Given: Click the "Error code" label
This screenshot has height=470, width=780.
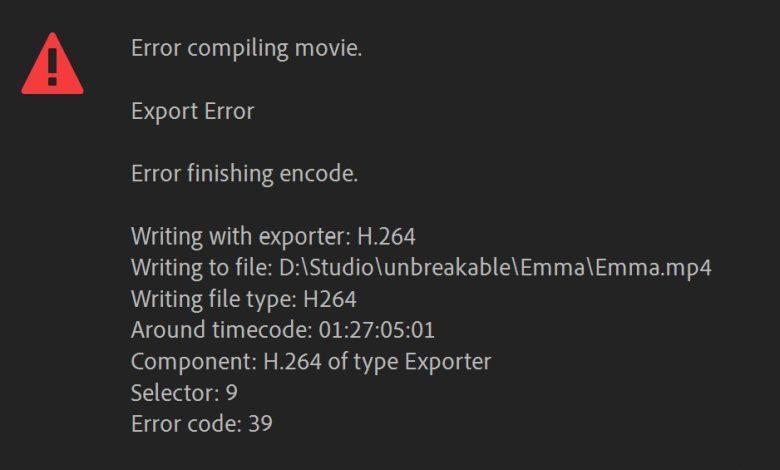Looking at the screenshot, I should pos(184,423).
